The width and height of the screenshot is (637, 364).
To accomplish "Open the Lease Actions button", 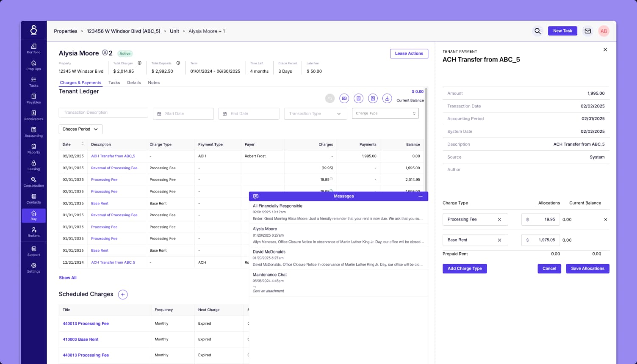I will click(409, 53).
